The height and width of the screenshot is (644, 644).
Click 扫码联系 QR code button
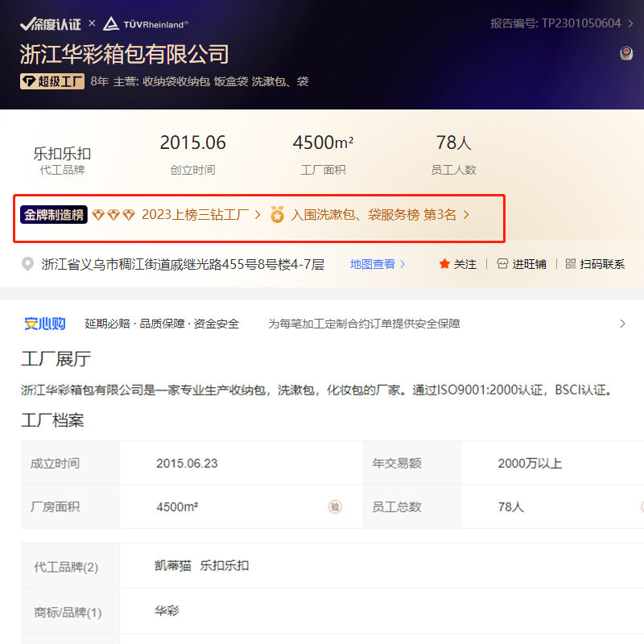(x=595, y=264)
